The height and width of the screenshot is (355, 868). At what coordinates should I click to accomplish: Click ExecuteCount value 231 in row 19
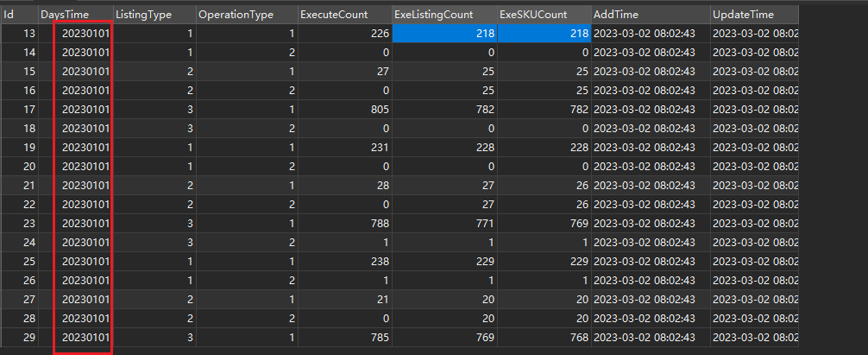click(345, 148)
